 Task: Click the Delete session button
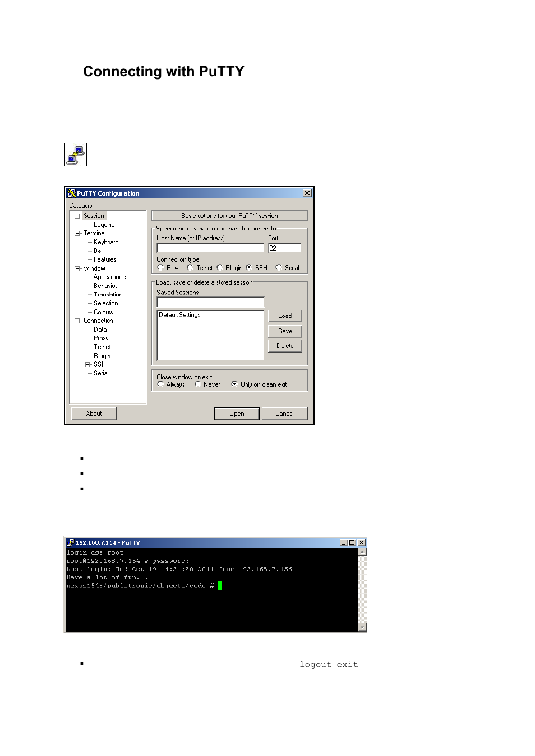click(x=285, y=346)
